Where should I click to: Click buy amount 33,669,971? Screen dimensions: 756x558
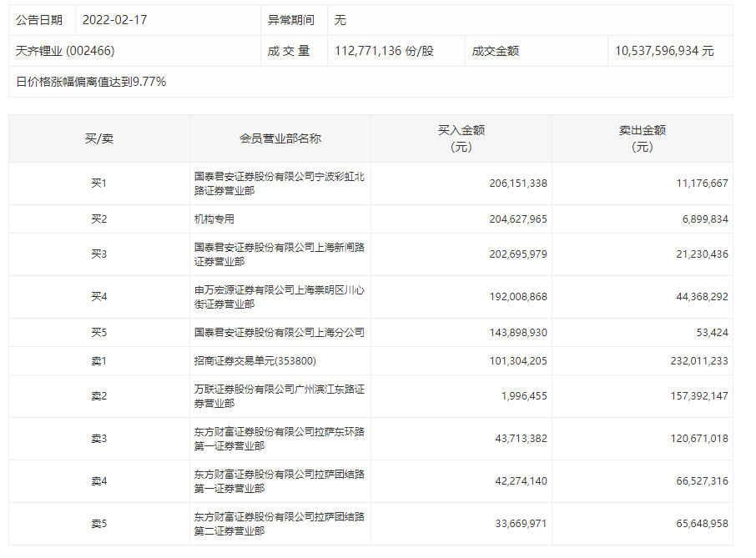522,524
